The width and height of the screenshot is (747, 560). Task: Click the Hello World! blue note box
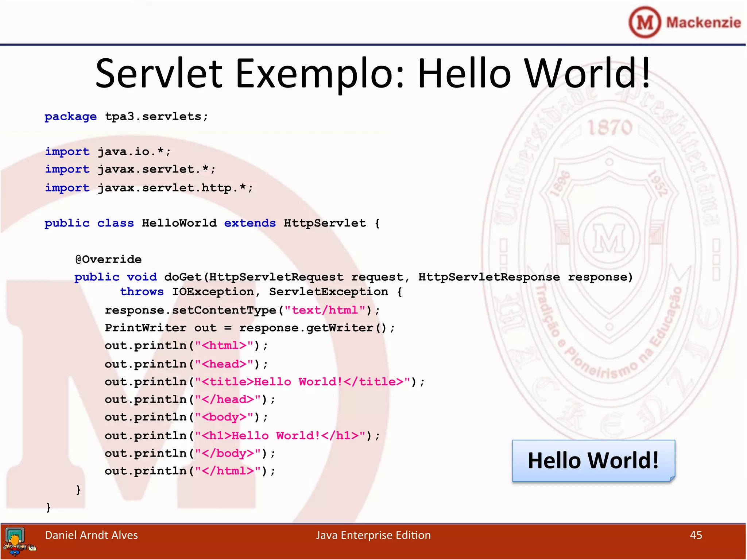[x=593, y=461]
